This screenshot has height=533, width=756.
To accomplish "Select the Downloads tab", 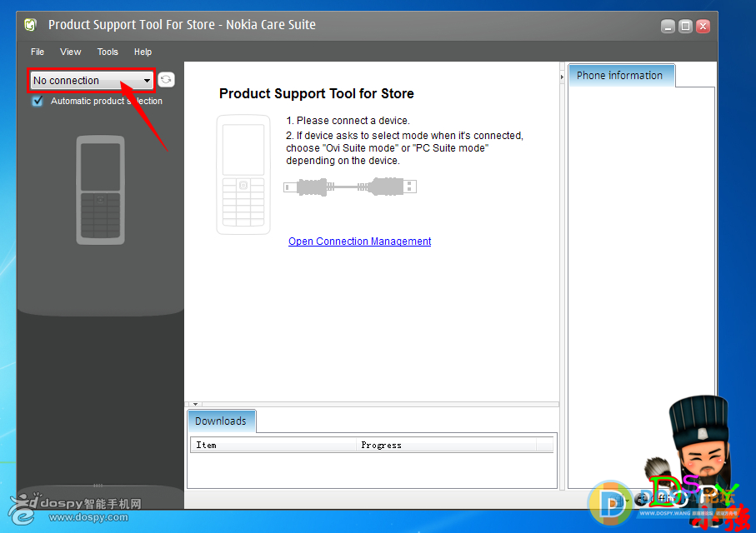I will 222,421.
